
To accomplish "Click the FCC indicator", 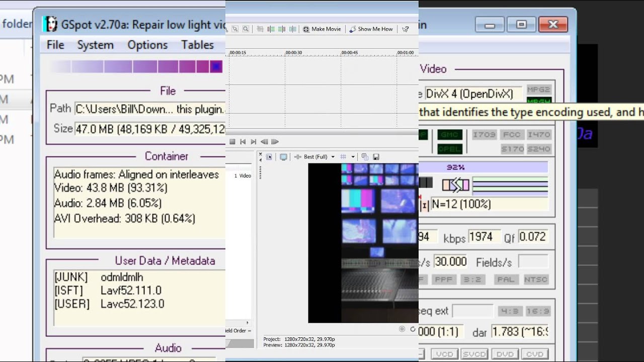I will (x=512, y=135).
